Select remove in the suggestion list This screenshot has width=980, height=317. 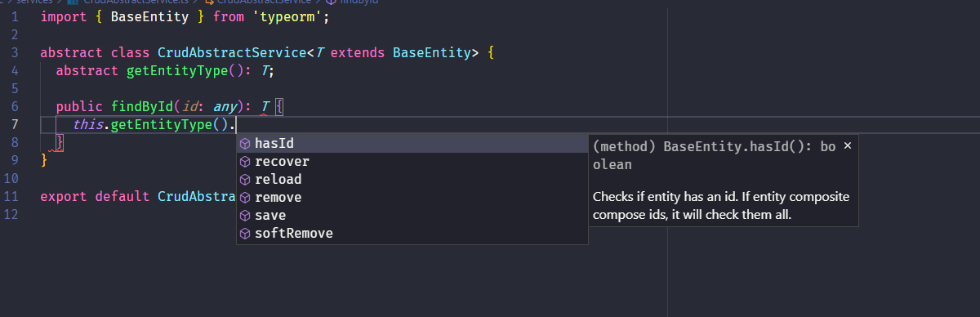(x=412, y=197)
